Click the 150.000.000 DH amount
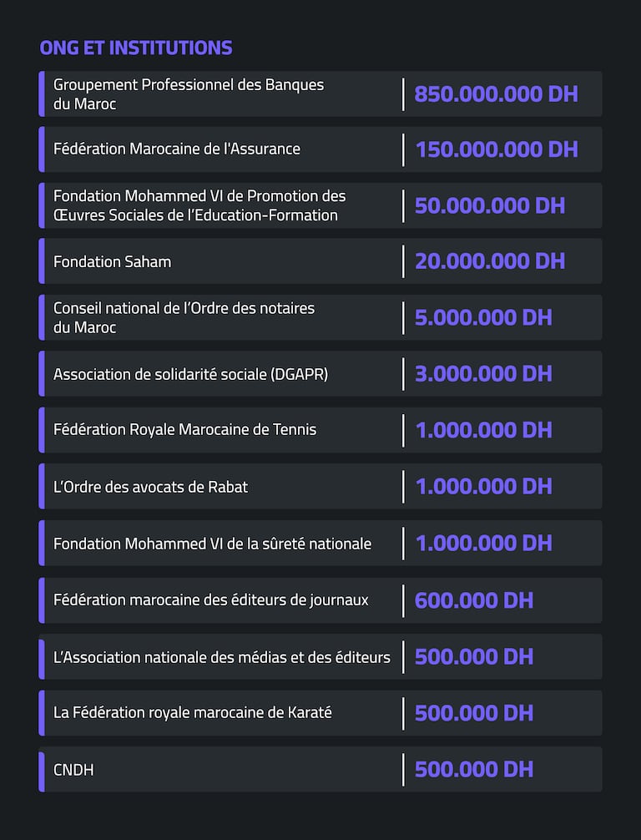 coord(497,149)
